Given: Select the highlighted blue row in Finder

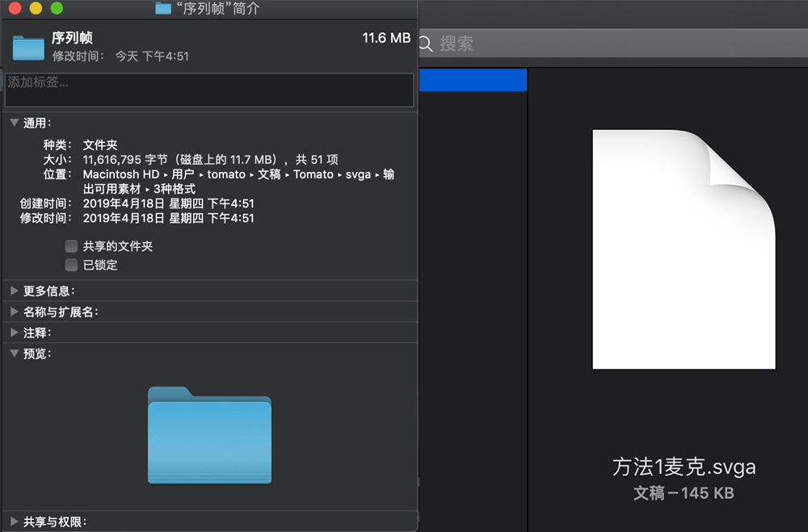Looking at the screenshot, I should 473,80.
